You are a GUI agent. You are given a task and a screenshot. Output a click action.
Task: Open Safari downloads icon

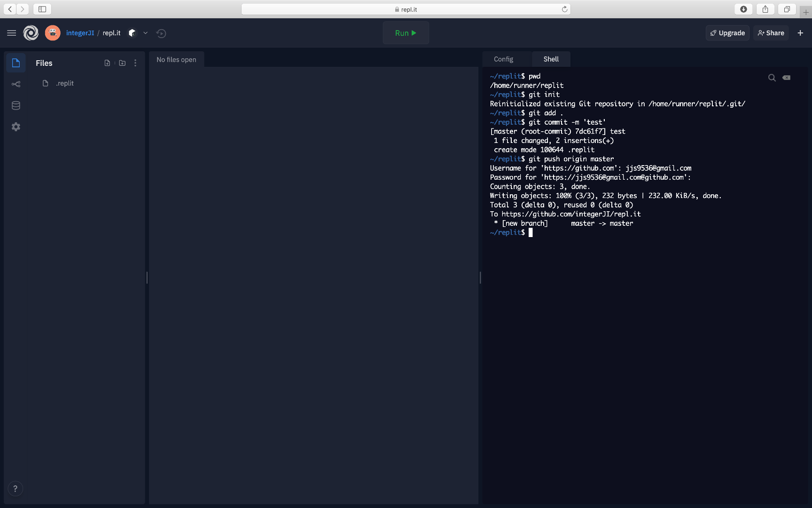point(743,9)
